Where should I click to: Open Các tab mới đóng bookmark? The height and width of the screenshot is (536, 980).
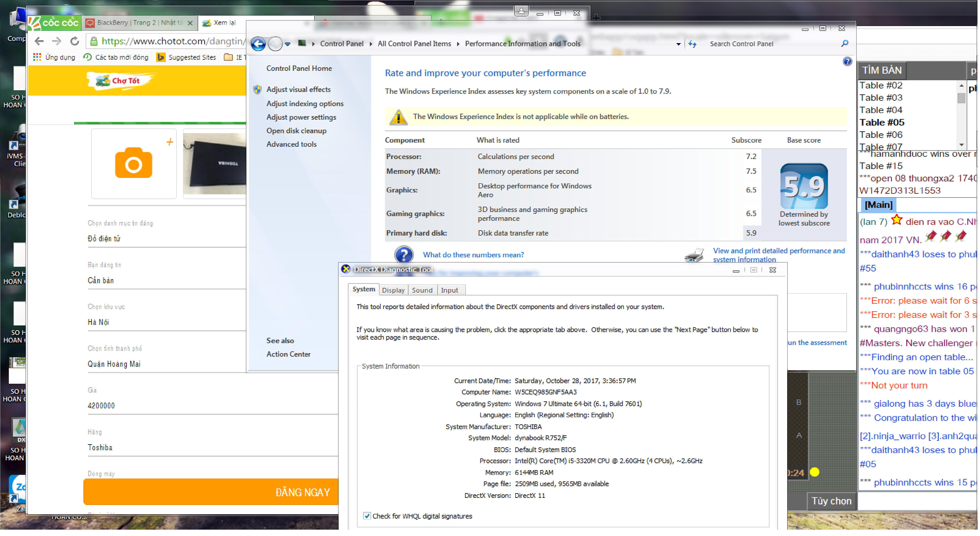point(116,57)
